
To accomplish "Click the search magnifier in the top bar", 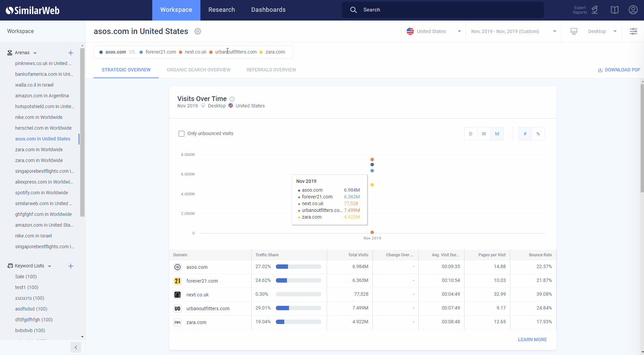I will pyautogui.click(x=353, y=10).
